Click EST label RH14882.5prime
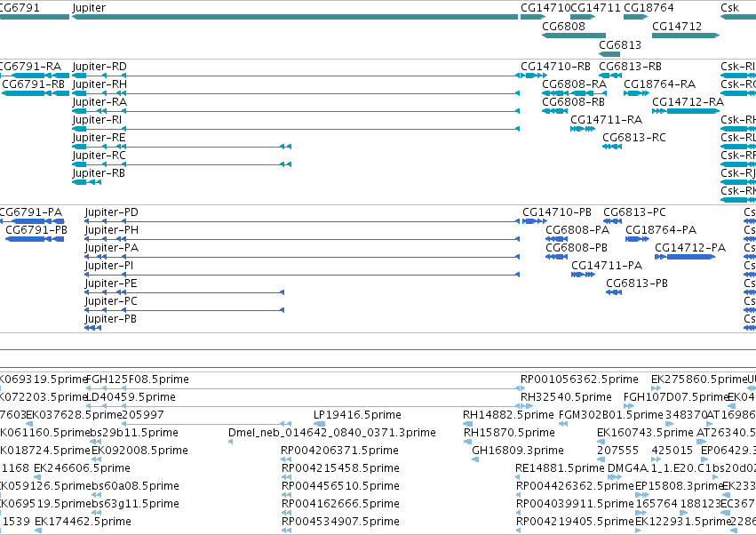This screenshot has width=756, height=535. pyautogui.click(x=508, y=415)
